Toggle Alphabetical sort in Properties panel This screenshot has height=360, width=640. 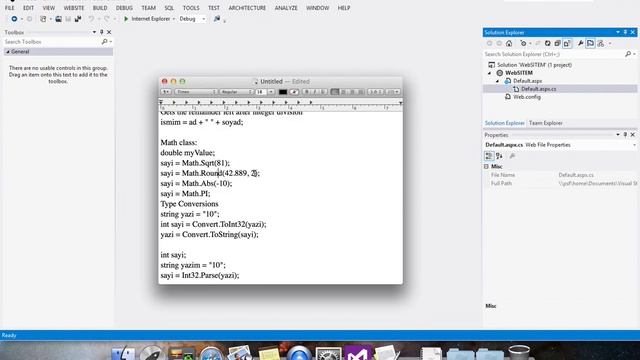click(x=499, y=156)
